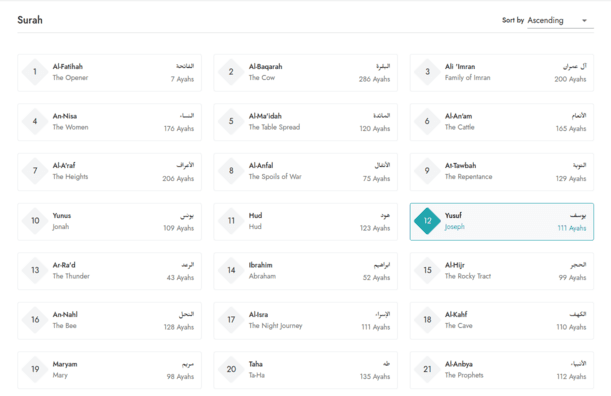Open Al-Kahf The Cave card
This screenshot has width=611, height=396.
502,320
